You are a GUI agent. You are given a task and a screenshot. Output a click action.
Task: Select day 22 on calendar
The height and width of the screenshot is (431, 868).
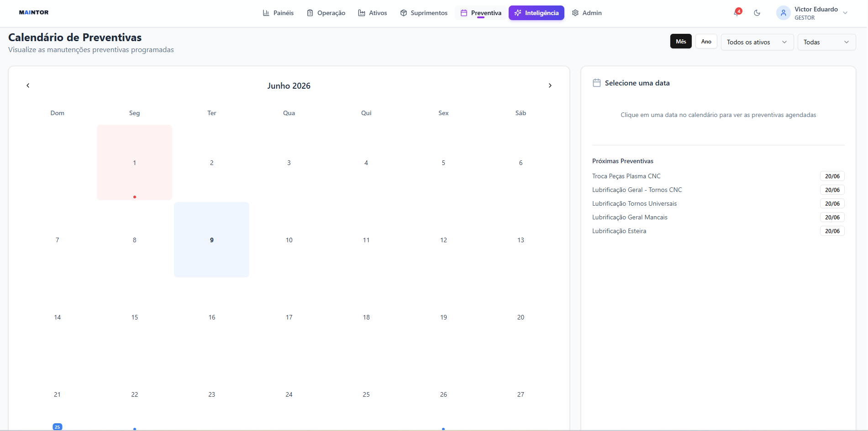[x=134, y=394]
